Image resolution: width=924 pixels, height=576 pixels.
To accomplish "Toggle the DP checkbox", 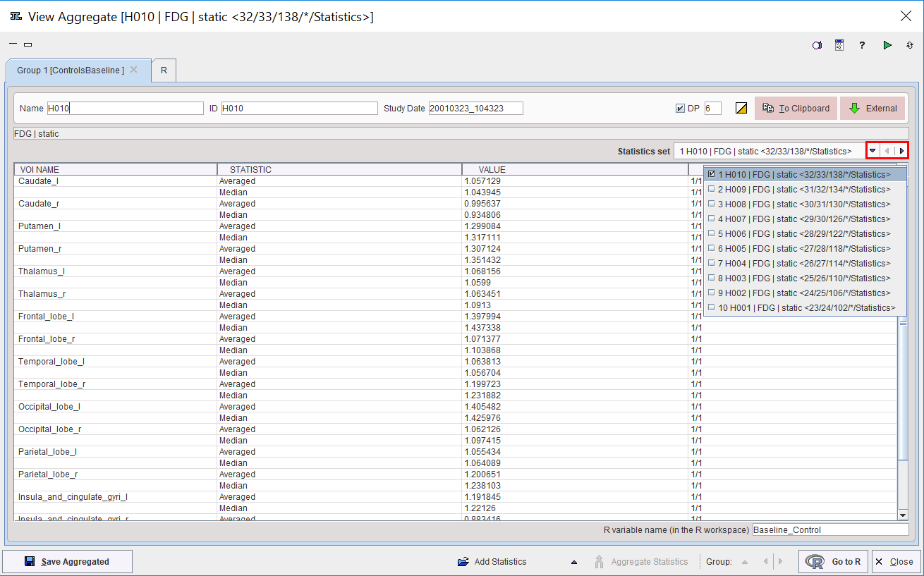I will pos(680,108).
